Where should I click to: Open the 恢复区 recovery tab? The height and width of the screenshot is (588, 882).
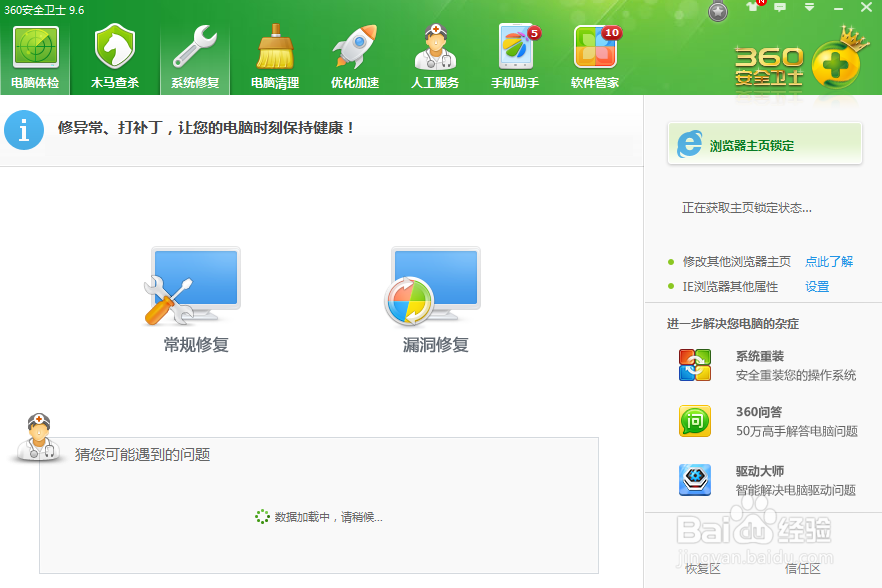click(x=703, y=567)
